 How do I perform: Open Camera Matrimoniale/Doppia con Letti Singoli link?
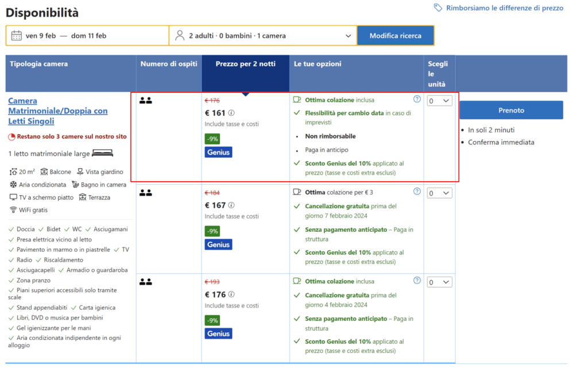pyautogui.click(x=57, y=111)
